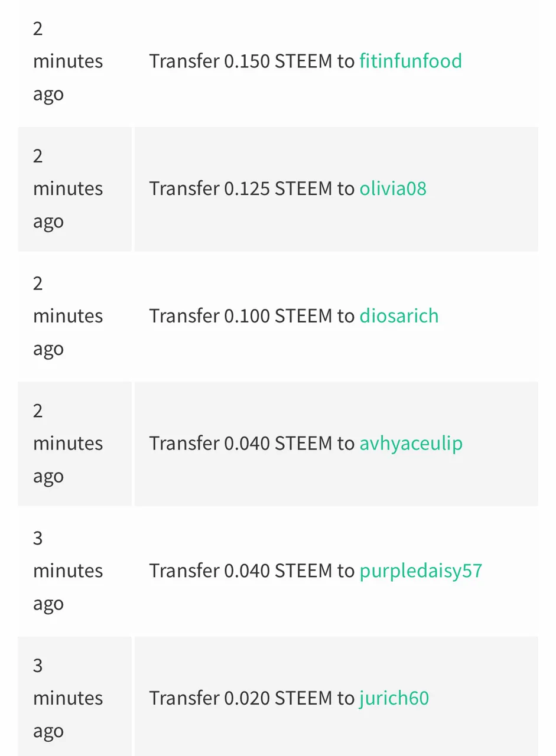Screen dimensions: 556x756
Task: Click the 3 minutes ago cell for purpledaisy57
Action: click(x=68, y=571)
